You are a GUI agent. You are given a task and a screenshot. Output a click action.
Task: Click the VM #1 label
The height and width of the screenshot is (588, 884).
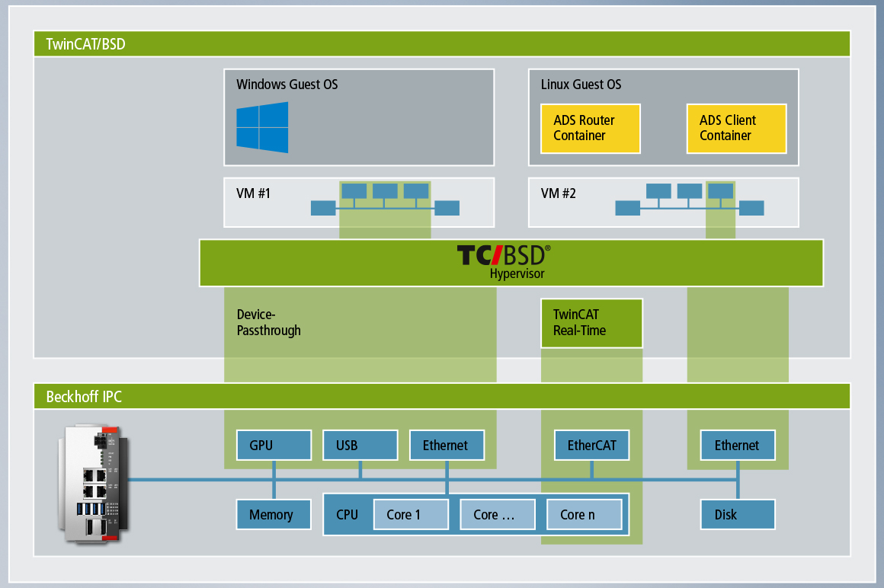(253, 193)
